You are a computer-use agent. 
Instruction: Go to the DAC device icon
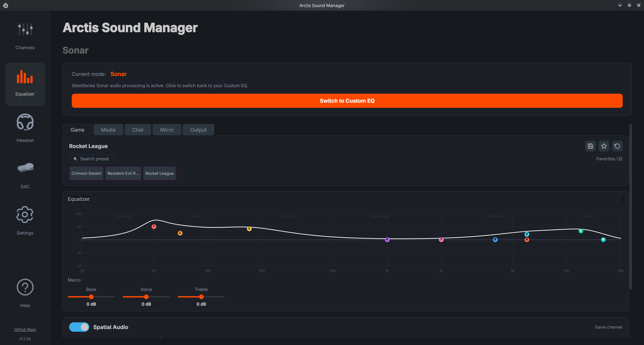[25, 167]
